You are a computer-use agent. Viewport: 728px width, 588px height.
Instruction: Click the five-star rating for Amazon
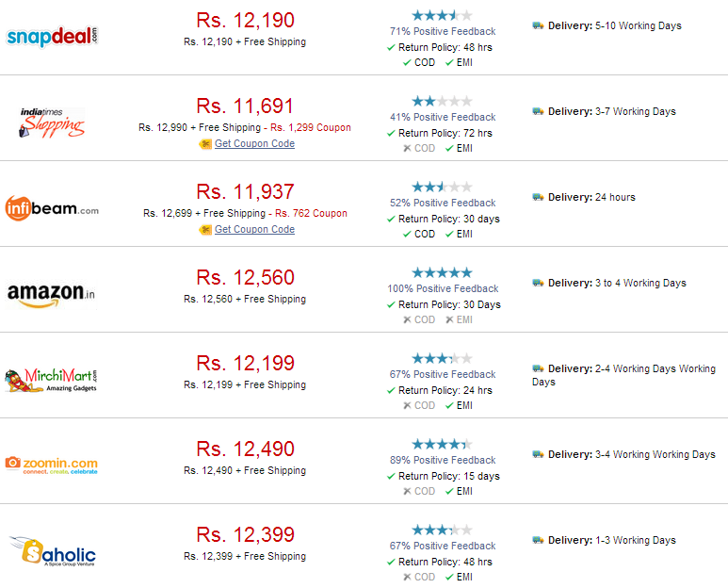(x=442, y=272)
